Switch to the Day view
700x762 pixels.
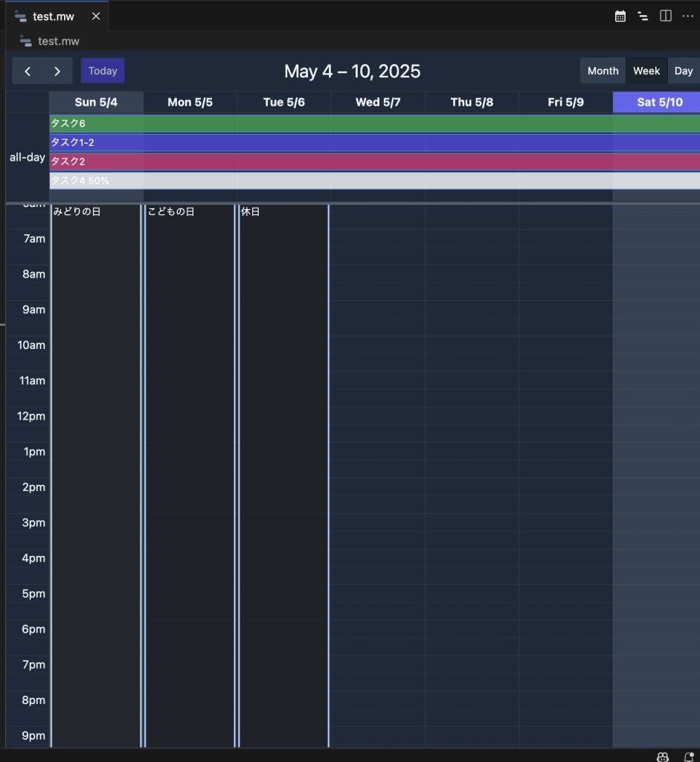(684, 71)
